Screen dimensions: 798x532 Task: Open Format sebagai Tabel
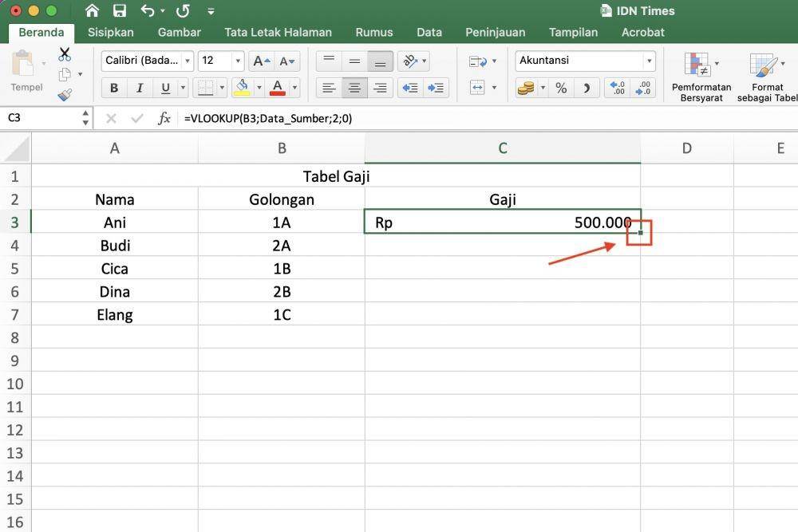point(767,77)
